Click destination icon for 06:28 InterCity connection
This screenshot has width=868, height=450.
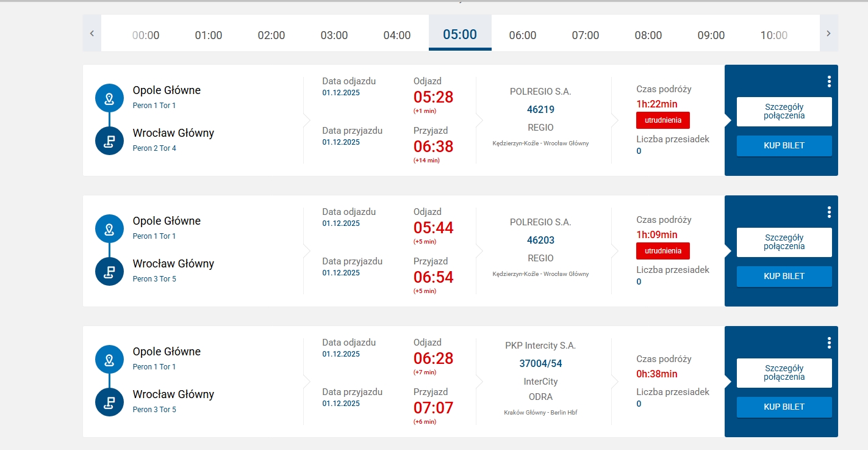[x=109, y=402]
